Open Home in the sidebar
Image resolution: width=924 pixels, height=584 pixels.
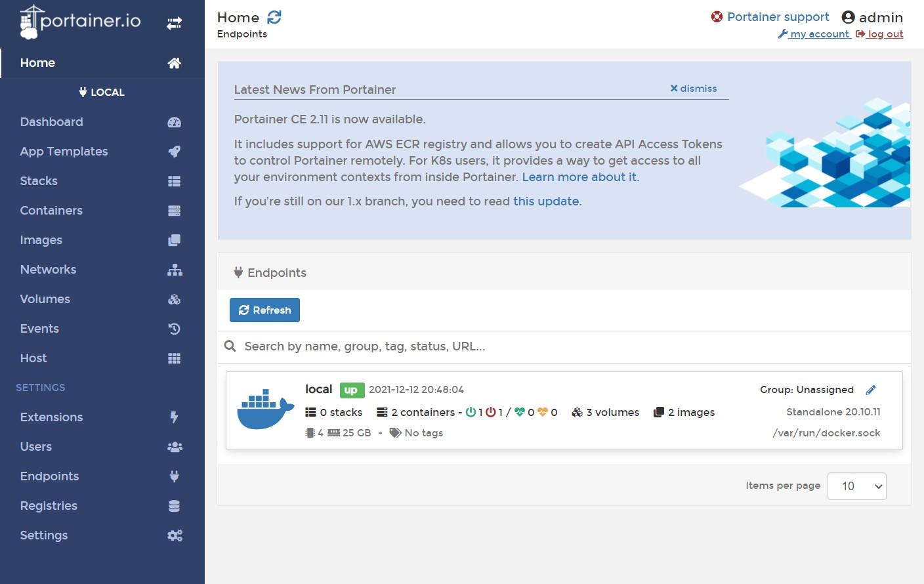(x=102, y=63)
